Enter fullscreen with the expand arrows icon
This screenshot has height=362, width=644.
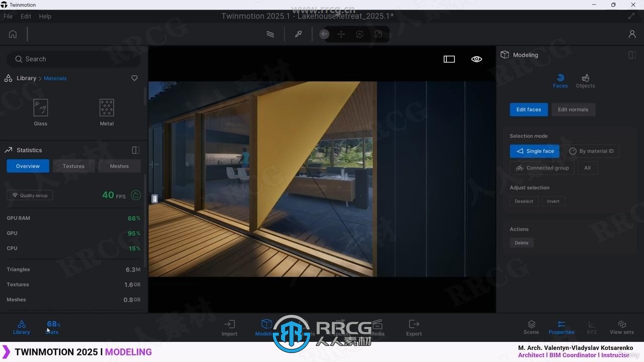click(631, 16)
